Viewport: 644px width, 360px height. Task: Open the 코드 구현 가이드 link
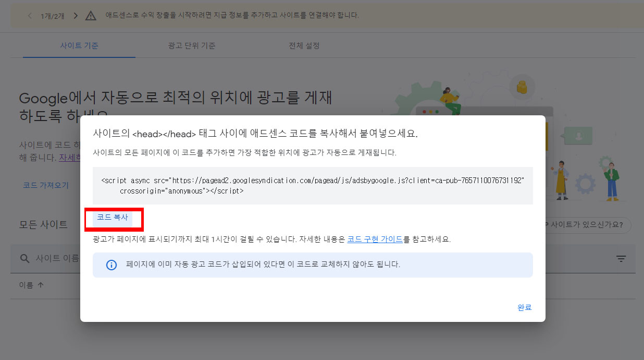point(375,239)
